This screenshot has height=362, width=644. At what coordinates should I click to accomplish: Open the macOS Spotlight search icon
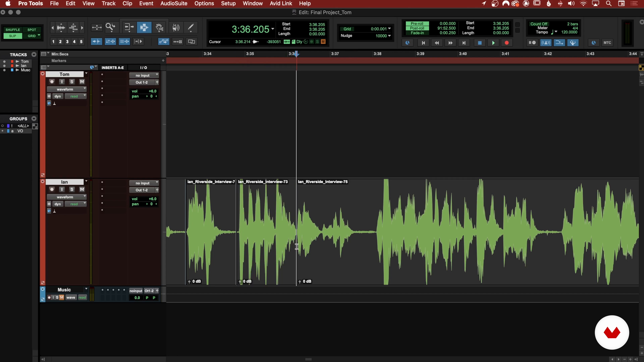(609, 4)
